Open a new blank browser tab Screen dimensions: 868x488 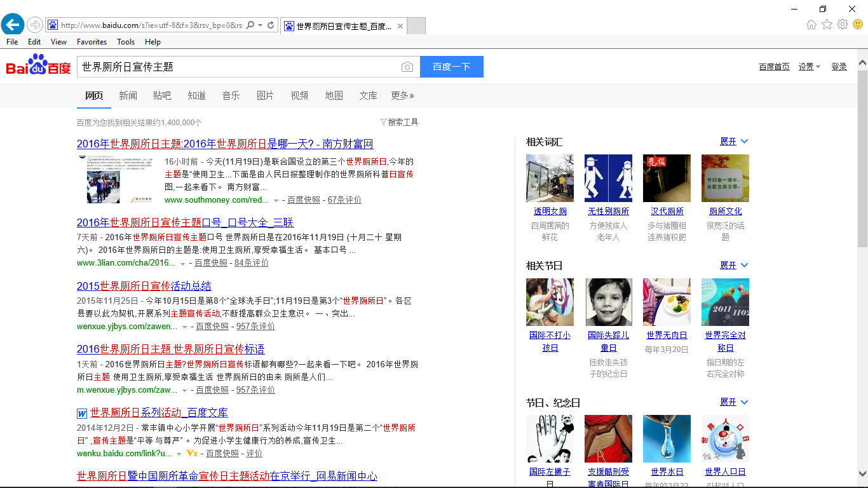416,26
